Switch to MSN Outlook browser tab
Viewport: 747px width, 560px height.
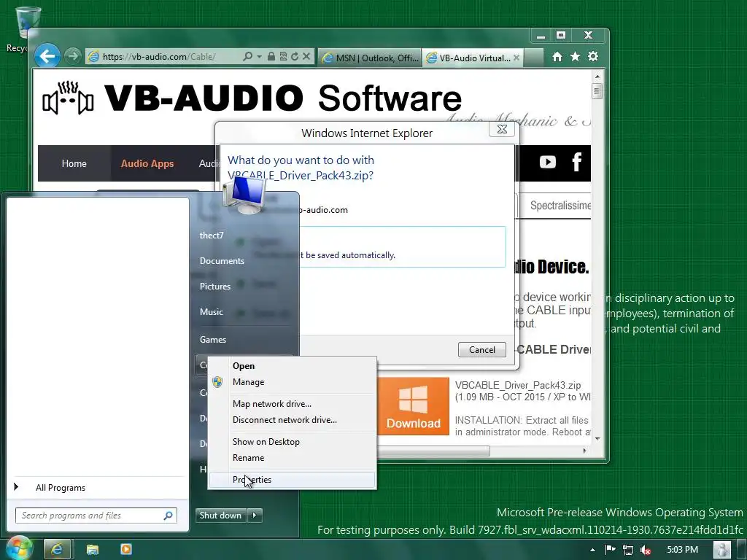tap(370, 58)
